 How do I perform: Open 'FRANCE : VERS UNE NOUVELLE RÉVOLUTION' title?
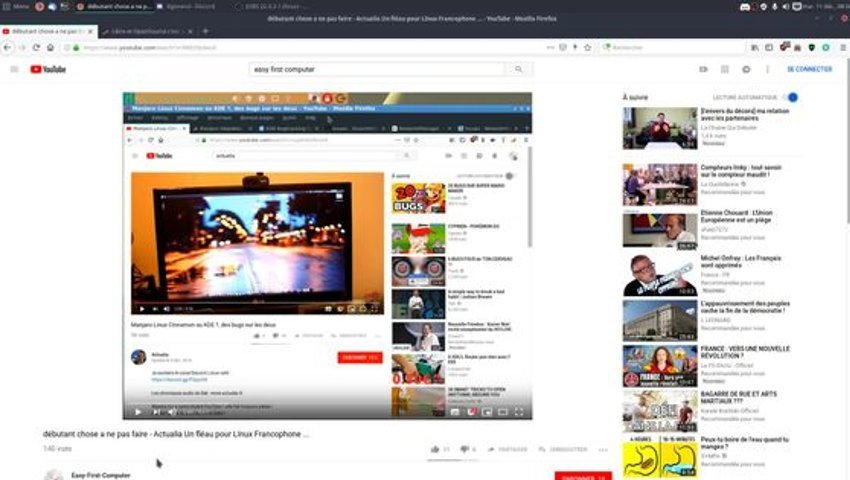tap(745, 353)
